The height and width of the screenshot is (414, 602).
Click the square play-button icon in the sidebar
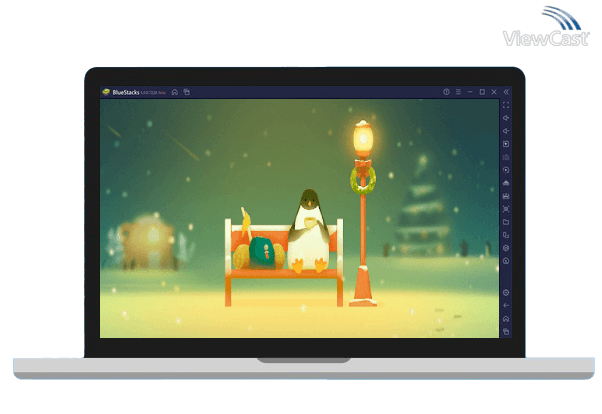(506, 144)
